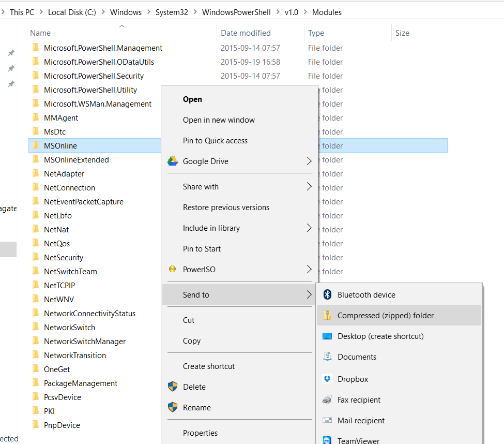
Task: Open the breadcrumb chevron after System32
Action: click(x=195, y=12)
